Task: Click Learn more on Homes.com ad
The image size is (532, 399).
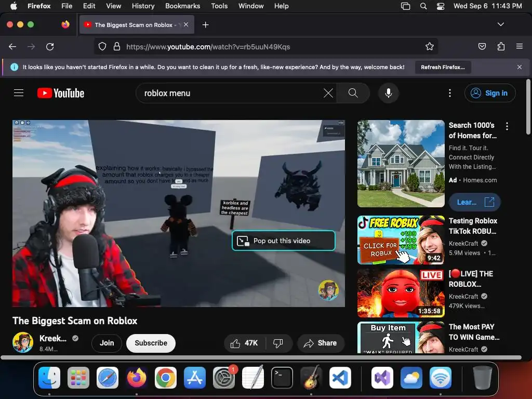Action: point(475,202)
